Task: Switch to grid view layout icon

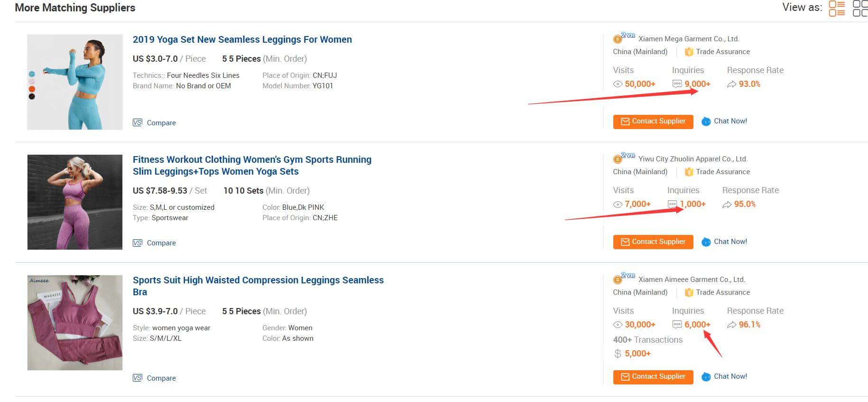Action: (x=860, y=9)
